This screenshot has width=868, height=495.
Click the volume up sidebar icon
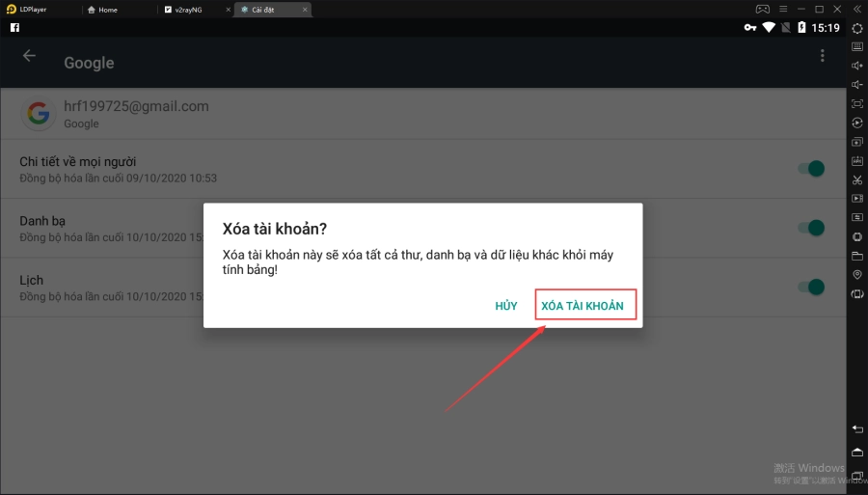coord(857,66)
